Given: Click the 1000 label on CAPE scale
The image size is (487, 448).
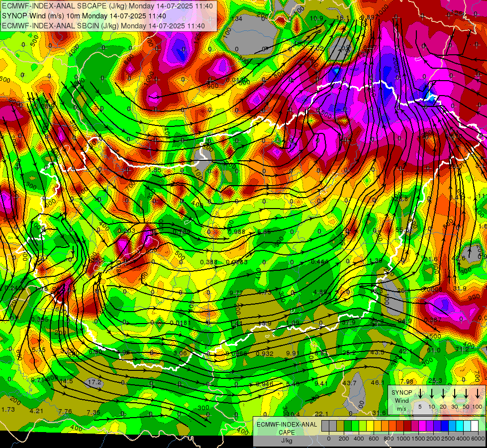Looking at the screenshot, I should tap(403, 439).
